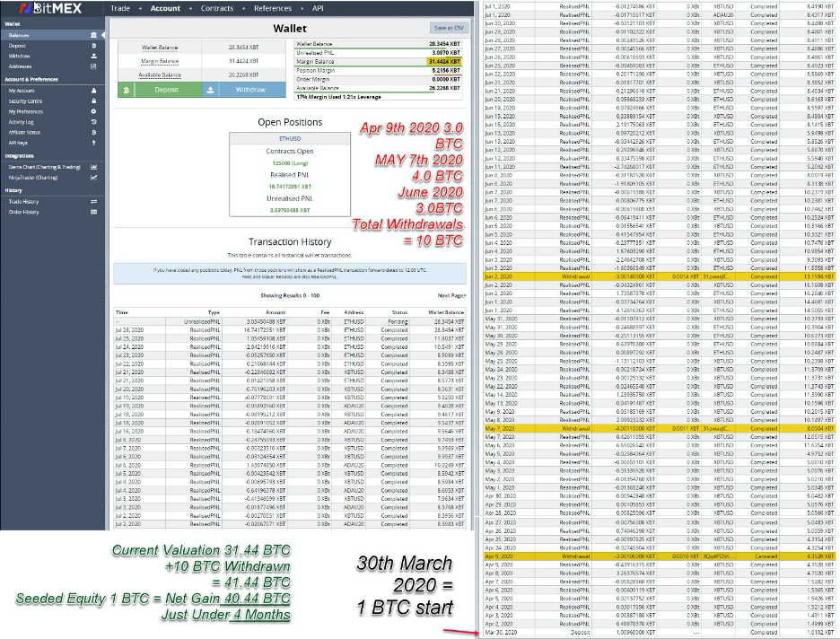840x639 pixels.
Task: Click the Withdraw upload icon in sidebar
Action: click(x=93, y=56)
